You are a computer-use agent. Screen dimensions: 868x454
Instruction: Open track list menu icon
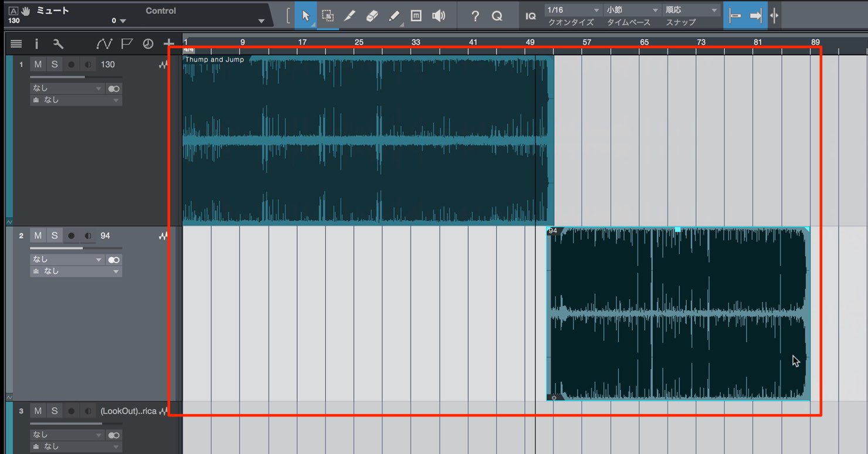[16, 43]
